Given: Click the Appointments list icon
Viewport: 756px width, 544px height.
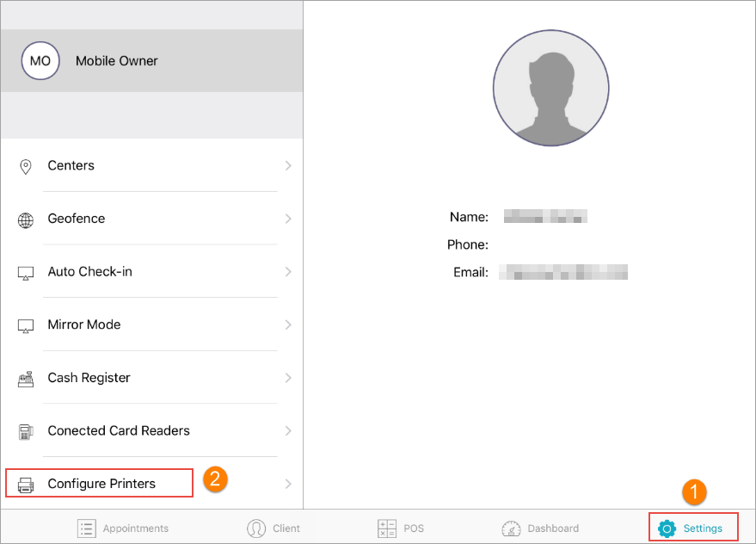Looking at the screenshot, I should click(87, 529).
